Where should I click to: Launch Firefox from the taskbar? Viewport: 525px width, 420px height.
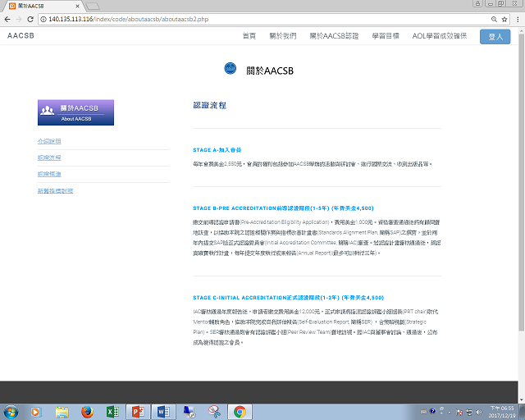click(87, 412)
